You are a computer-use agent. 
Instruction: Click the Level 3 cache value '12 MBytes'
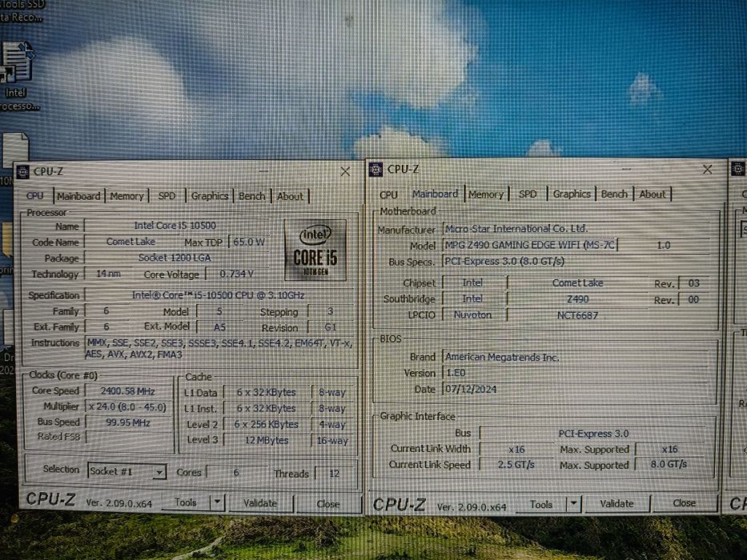point(267,441)
